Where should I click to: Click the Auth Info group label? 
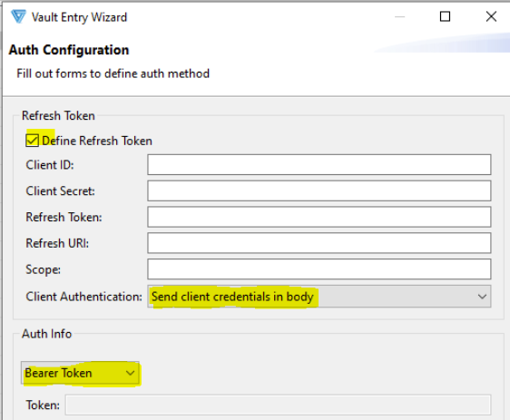(x=46, y=334)
